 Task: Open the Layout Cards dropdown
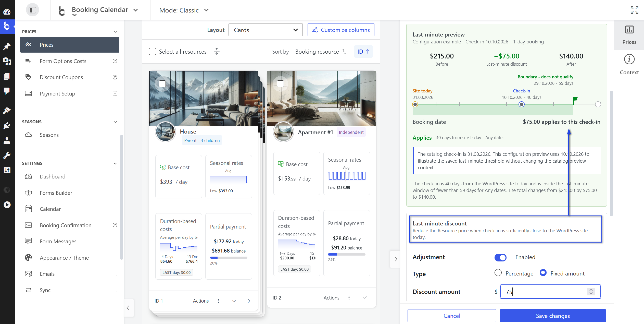(x=266, y=30)
